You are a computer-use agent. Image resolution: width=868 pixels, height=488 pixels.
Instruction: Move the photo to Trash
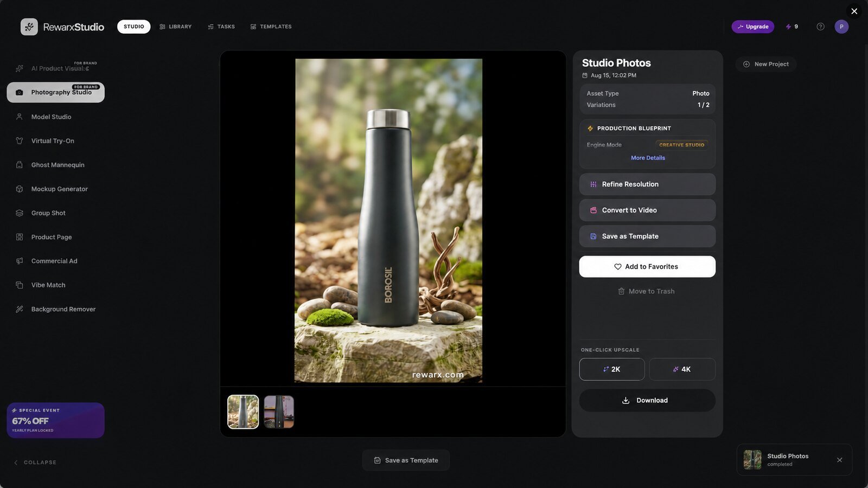click(646, 291)
